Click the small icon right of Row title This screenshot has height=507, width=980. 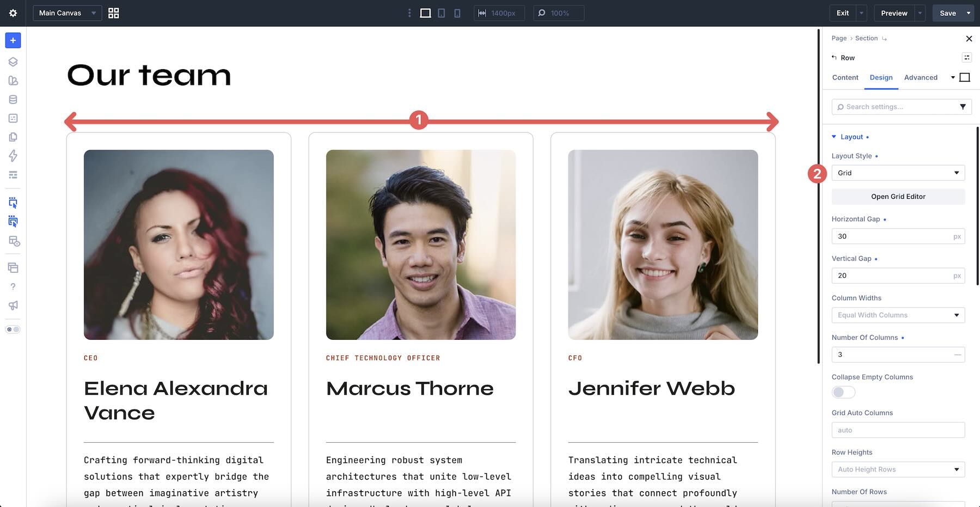coord(967,58)
